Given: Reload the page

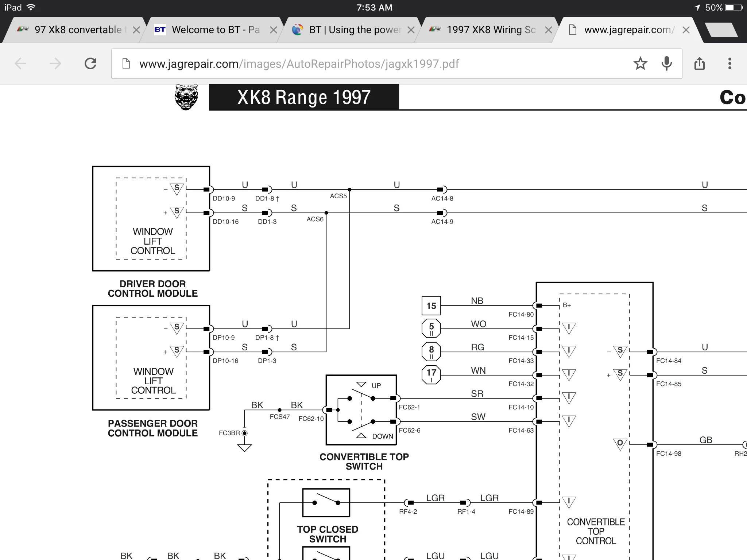Looking at the screenshot, I should coord(90,63).
